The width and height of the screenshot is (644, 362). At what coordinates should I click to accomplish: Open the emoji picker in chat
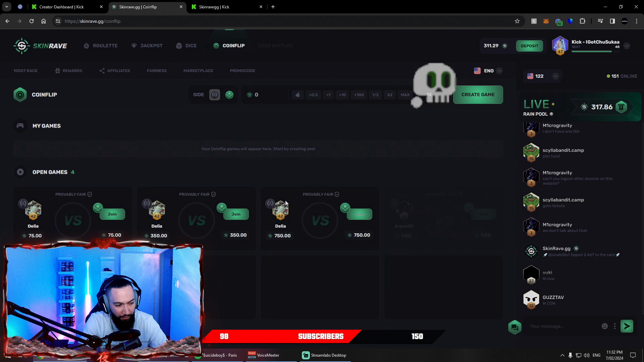[605, 326]
